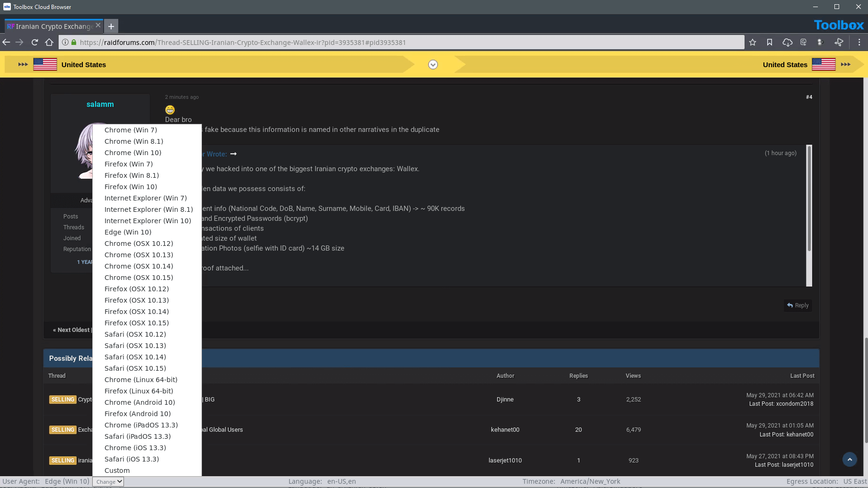Choose Firefox (Android 10) option
The image size is (868, 488).
point(147,414)
